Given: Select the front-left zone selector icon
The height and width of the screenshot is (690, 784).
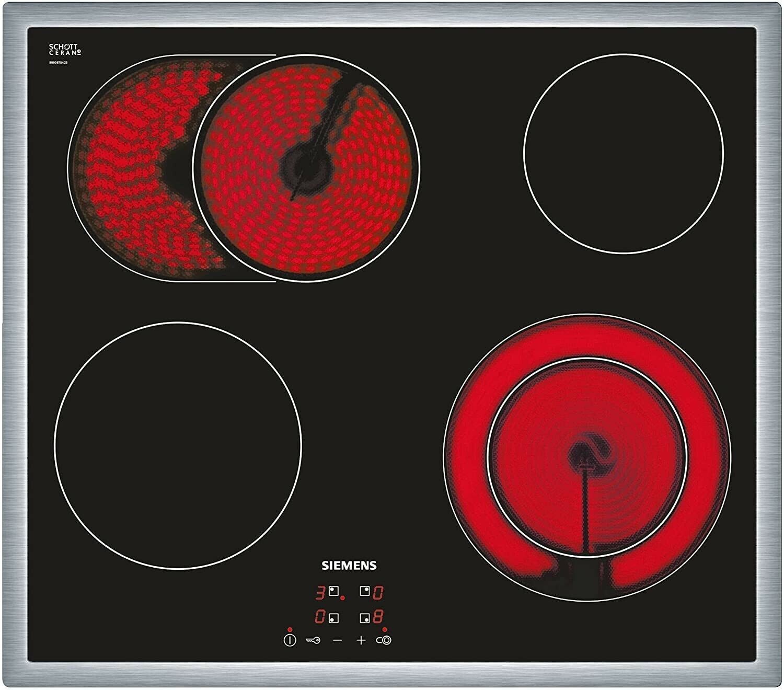Looking at the screenshot, I should tap(333, 618).
